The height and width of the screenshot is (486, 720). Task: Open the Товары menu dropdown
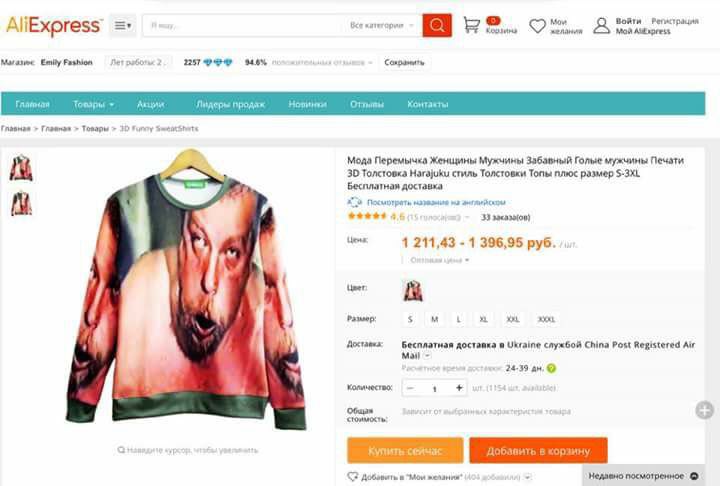coord(93,104)
